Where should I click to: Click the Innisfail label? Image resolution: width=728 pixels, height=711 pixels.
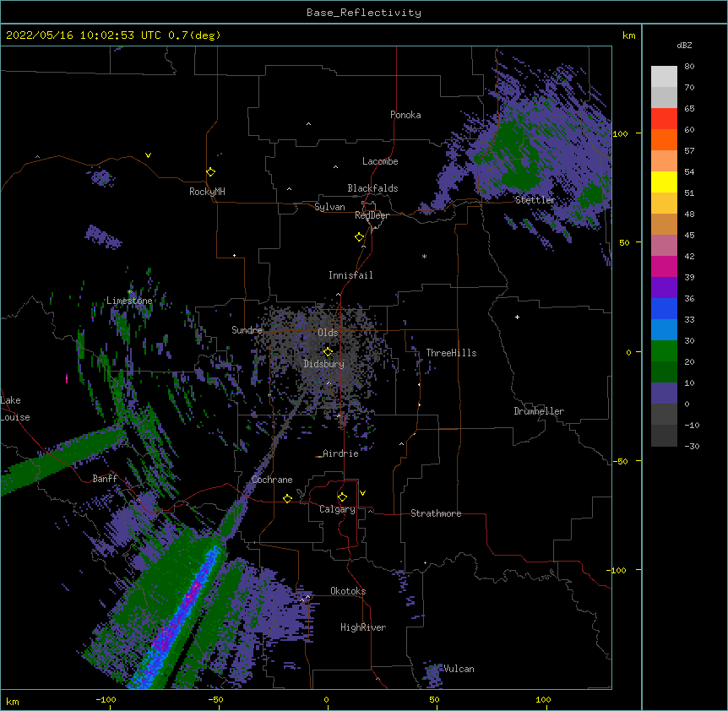[350, 275]
